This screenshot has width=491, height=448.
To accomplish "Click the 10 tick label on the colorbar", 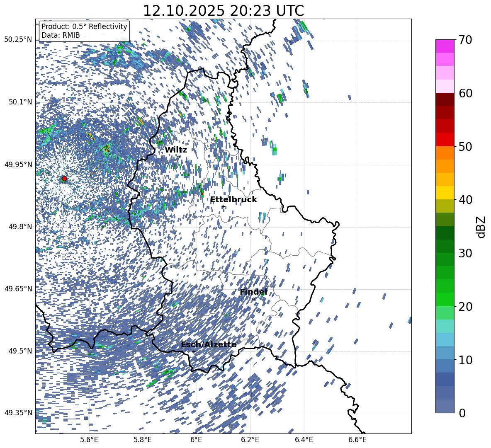I will click(465, 360).
